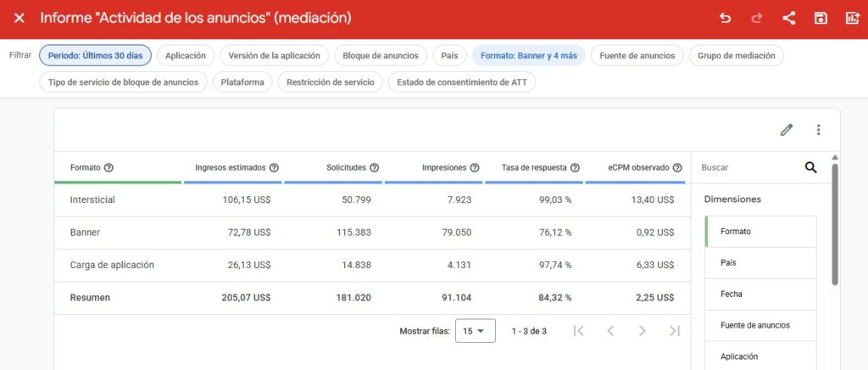Open the País filter chip
Image resolution: width=868 pixels, height=370 pixels.
(x=449, y=55)
